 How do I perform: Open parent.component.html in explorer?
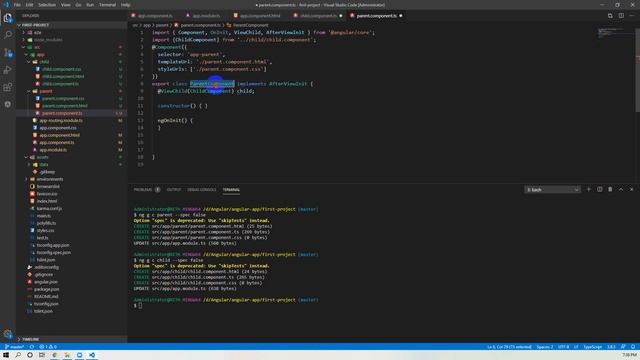64,106
